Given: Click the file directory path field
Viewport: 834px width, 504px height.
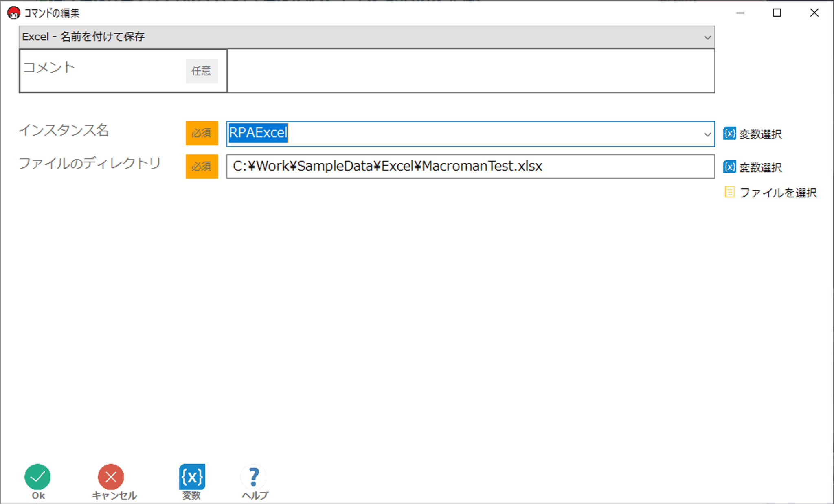Looking at the screenshot, I should (x=470, y=166).
